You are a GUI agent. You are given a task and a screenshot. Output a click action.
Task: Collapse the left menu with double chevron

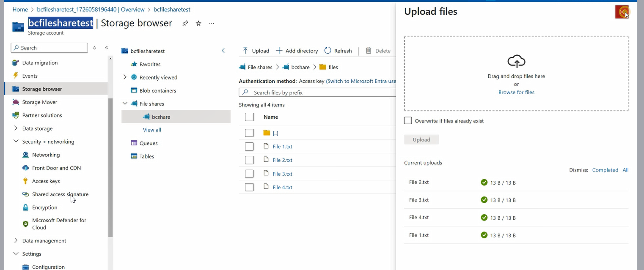point(107,48)
